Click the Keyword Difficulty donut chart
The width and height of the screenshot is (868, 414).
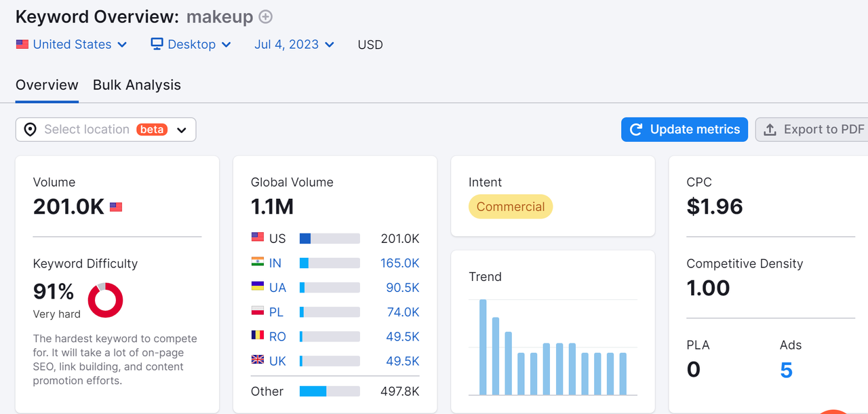pos(105,300)
